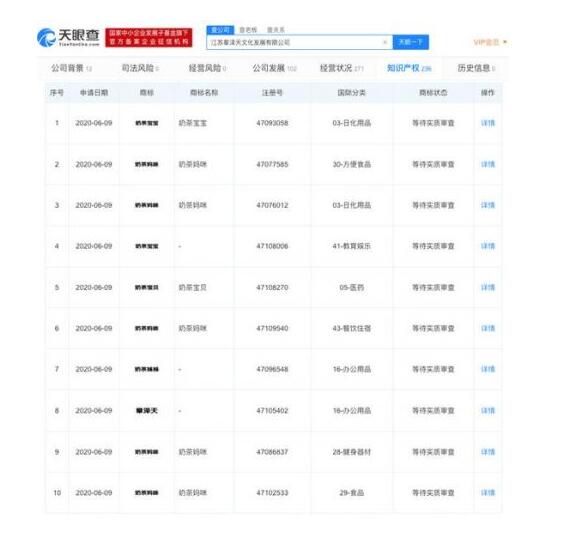Switch to the 经营状况 tab
Screen dimensions: 577x538
(341, 68)
